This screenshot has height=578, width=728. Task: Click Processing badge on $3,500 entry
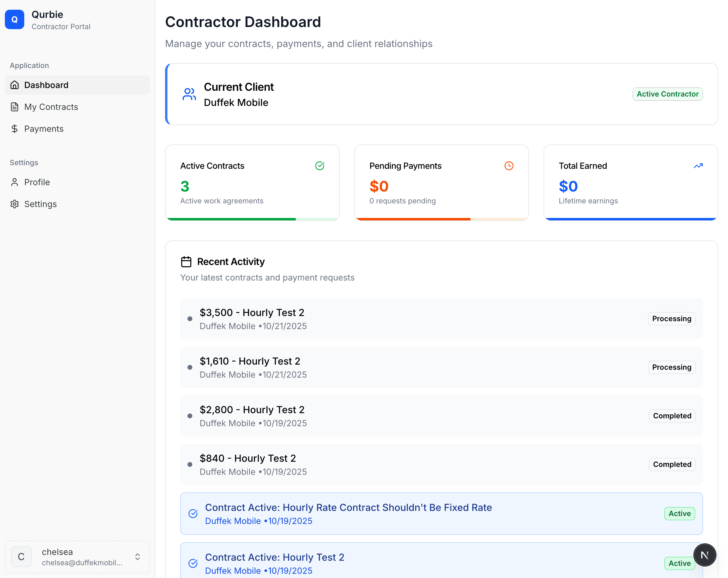(672, 319)
